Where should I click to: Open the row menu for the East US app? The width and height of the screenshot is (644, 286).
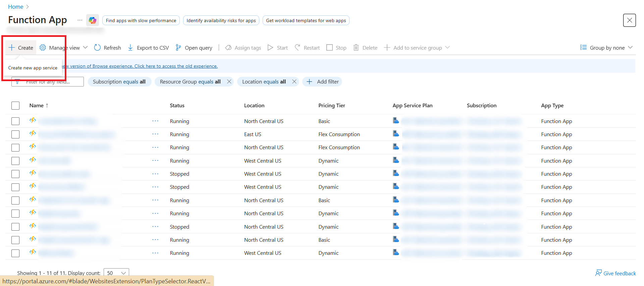pos(155,134)
